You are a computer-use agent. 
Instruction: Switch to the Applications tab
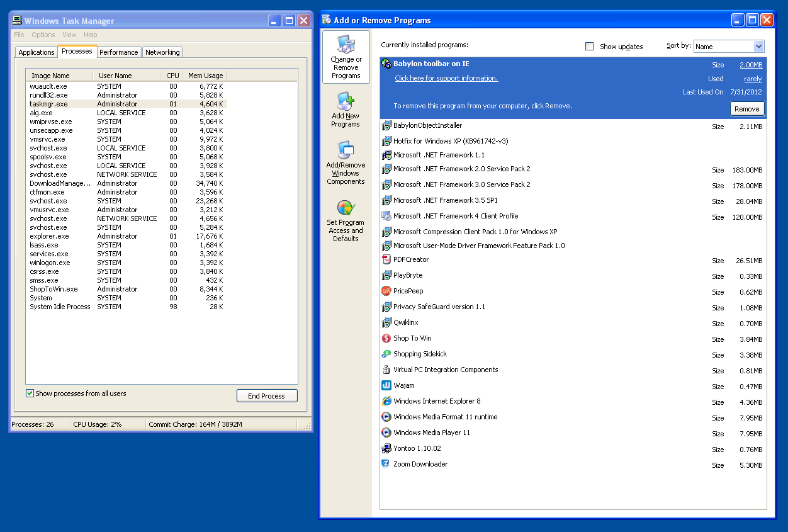tap(37, 52)
